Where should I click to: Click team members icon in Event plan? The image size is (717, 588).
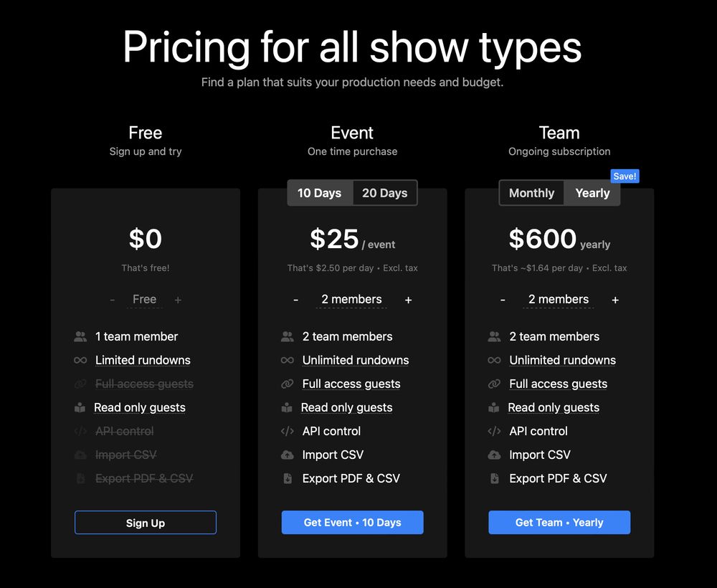(x=288, y=337)
